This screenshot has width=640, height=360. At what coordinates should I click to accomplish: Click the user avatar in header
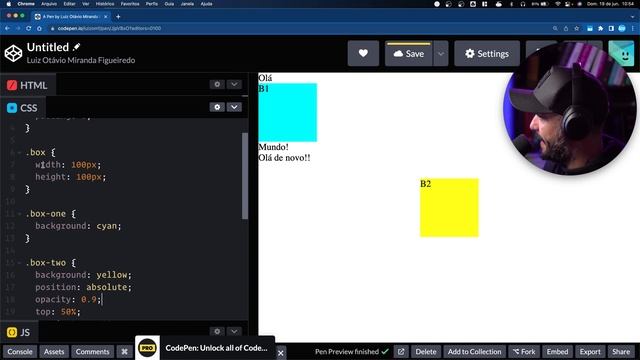621,53
